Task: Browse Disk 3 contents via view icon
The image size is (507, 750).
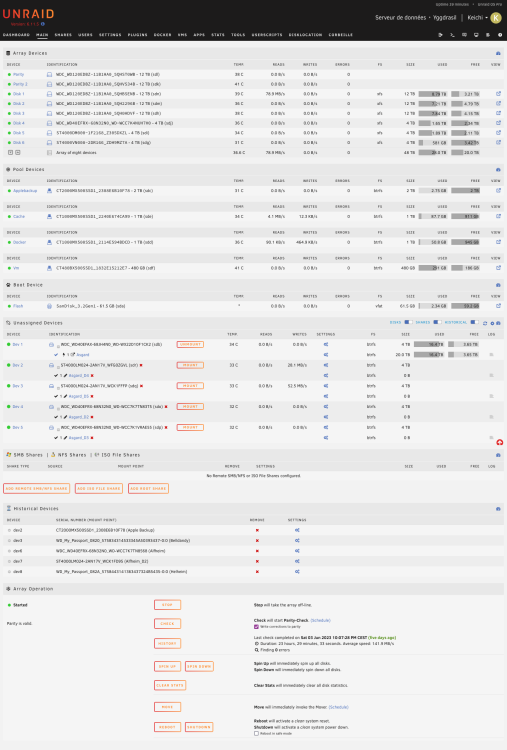Action: (498, 113)
